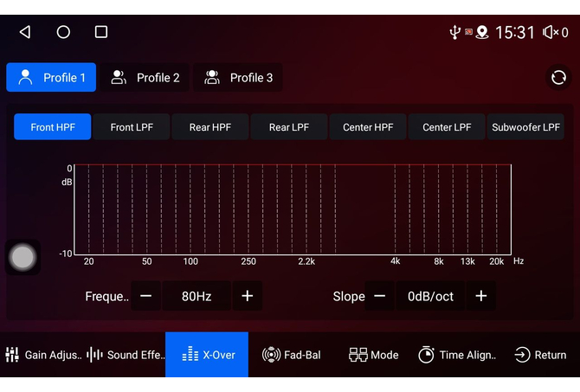Increase slope with plus button
The image size is (580, 392).
click(481, 296)
